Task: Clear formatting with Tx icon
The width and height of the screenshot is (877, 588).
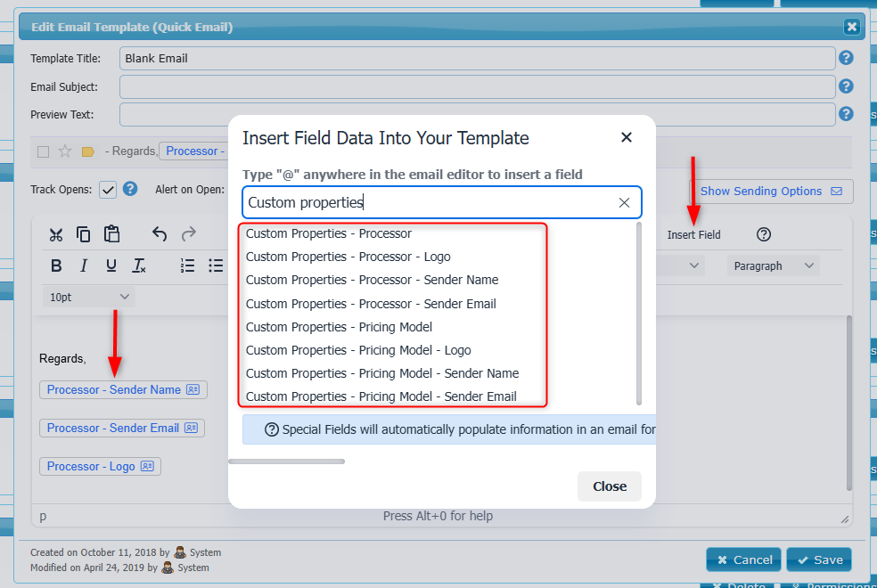Action: point(139,265)
